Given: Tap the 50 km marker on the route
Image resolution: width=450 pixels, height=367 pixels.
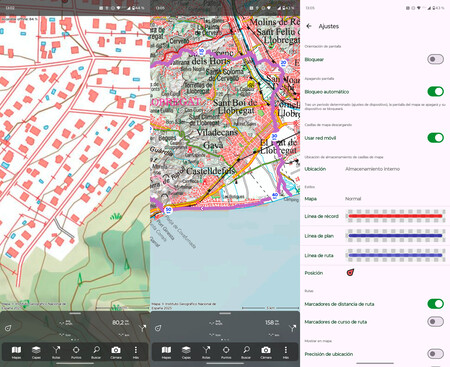Looking at the screenshot, I should (x=168, y=210).
